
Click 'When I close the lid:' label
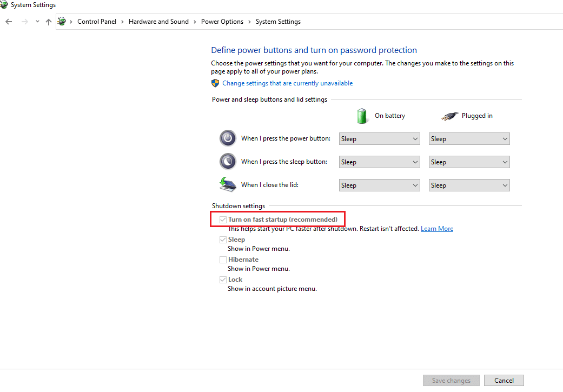270,185
